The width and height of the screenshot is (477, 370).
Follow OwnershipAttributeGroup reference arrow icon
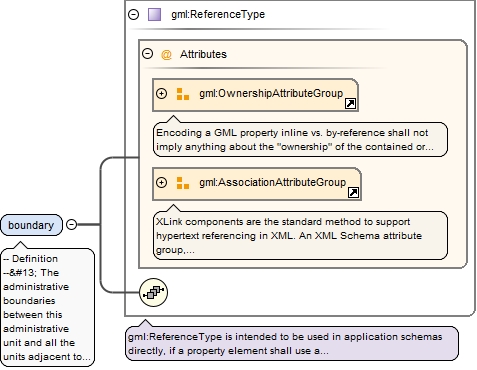[x=350, y=104]
